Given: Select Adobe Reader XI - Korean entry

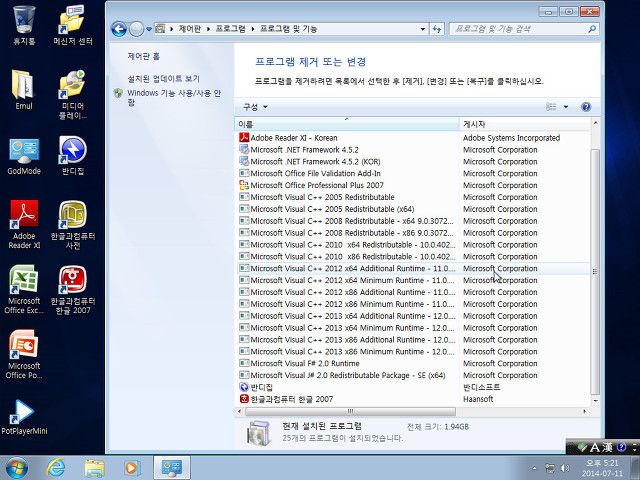Looking at the screenshot, I should (x=412, y=138).
